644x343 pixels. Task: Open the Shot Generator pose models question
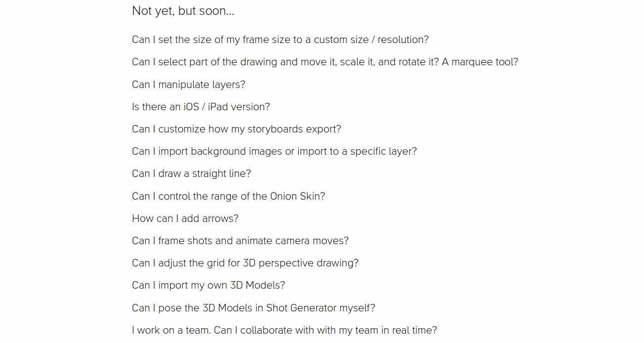(x=254, y=308)
